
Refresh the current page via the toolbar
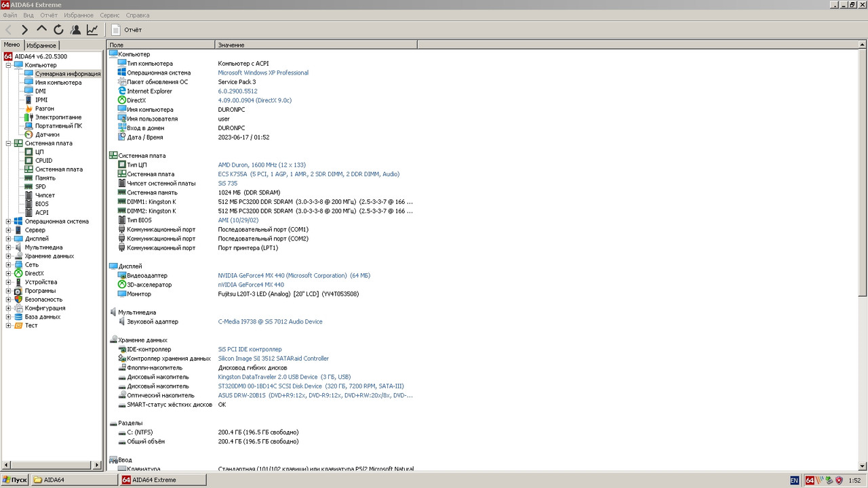[59, 30]
